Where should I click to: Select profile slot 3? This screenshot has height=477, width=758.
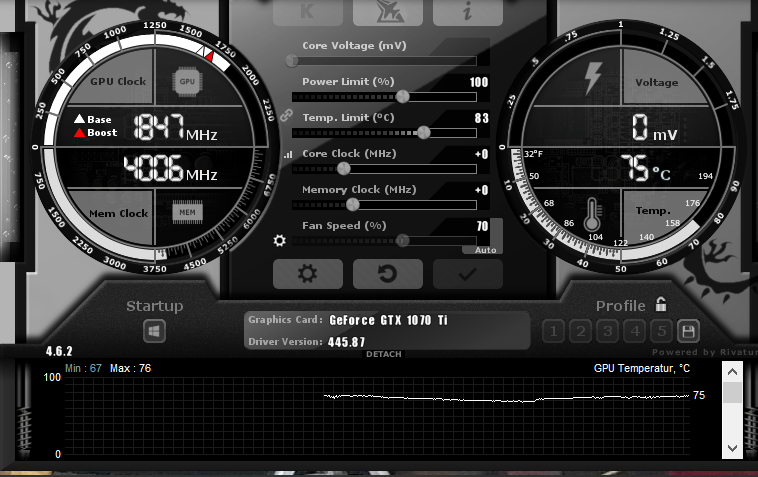(608, 332)
